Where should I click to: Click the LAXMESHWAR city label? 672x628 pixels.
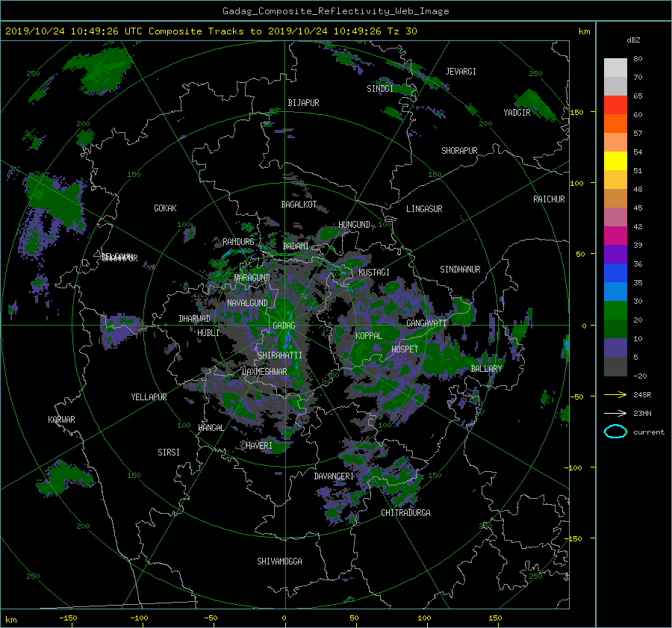coord(264,372)
